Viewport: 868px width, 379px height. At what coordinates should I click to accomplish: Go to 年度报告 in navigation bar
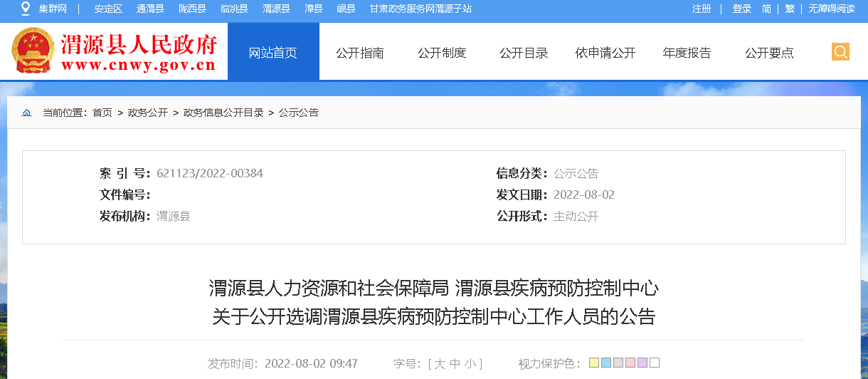point(687,53)
